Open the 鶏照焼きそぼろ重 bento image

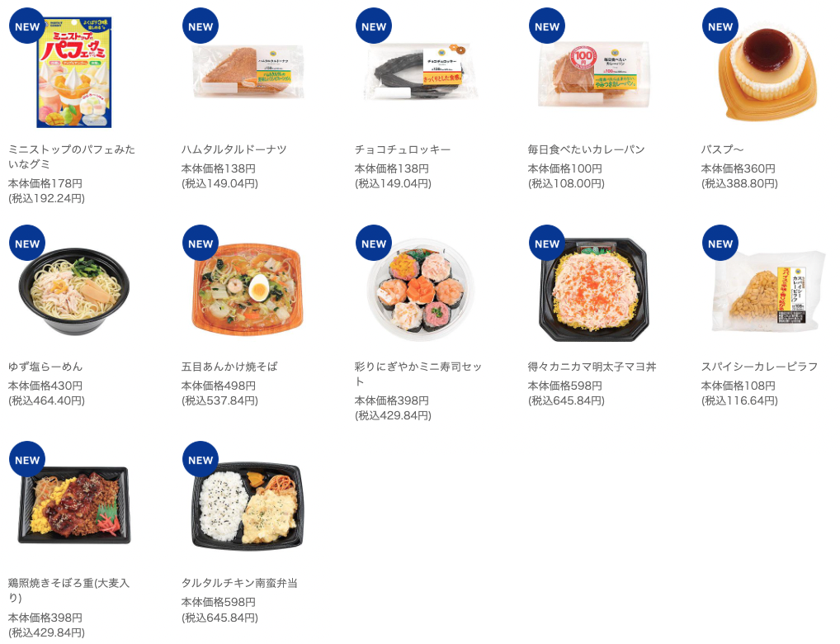pos(74,505)
